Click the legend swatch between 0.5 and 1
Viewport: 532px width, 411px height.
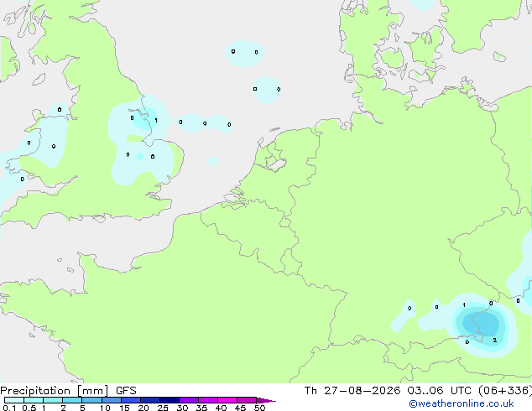click(34, 400)
